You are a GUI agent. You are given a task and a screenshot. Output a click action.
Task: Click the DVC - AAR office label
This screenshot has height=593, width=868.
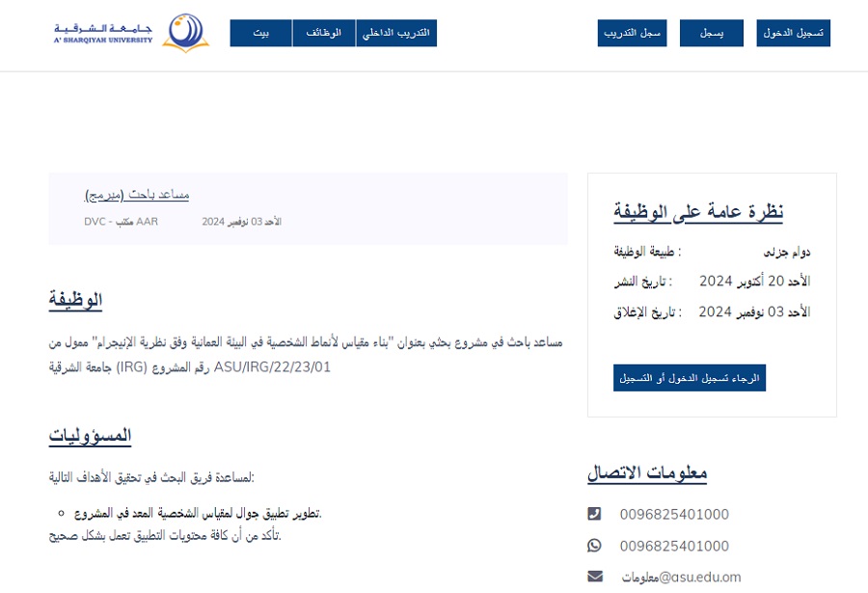[121, 222]
